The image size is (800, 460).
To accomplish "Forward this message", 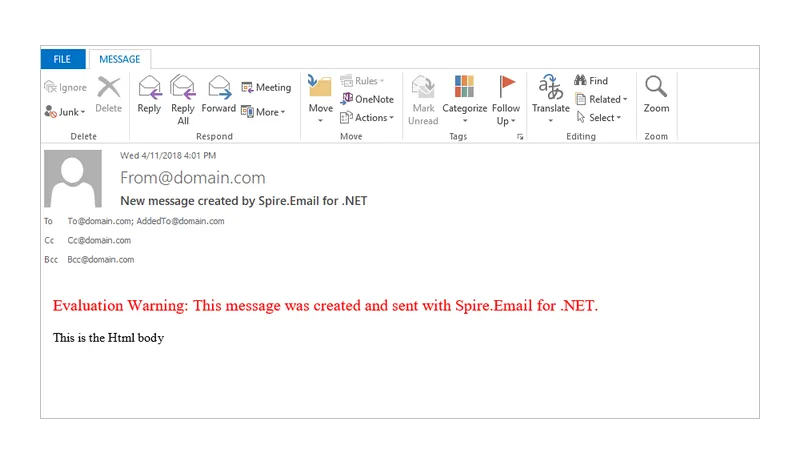I will 219,95.
